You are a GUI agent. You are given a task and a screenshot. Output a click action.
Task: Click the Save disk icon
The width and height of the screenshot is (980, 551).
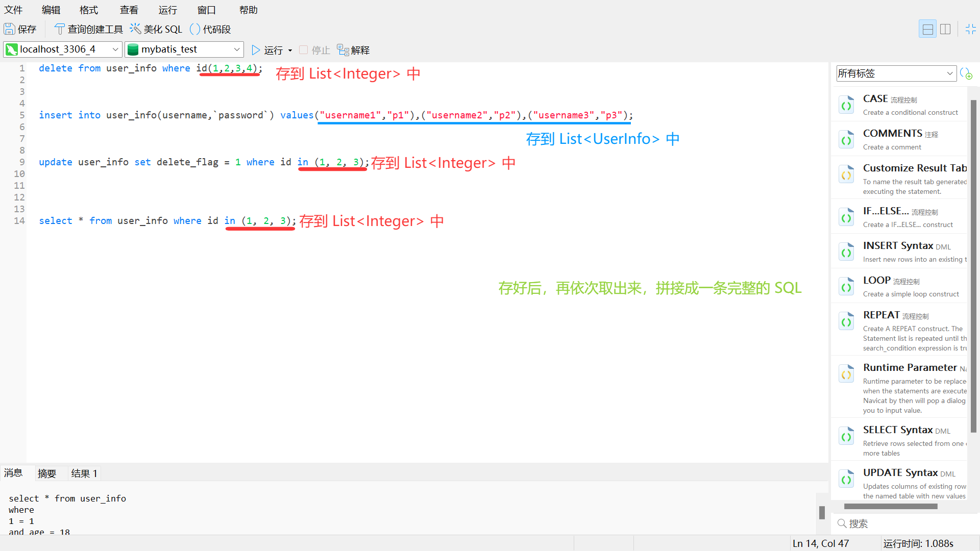click(9, 29)
